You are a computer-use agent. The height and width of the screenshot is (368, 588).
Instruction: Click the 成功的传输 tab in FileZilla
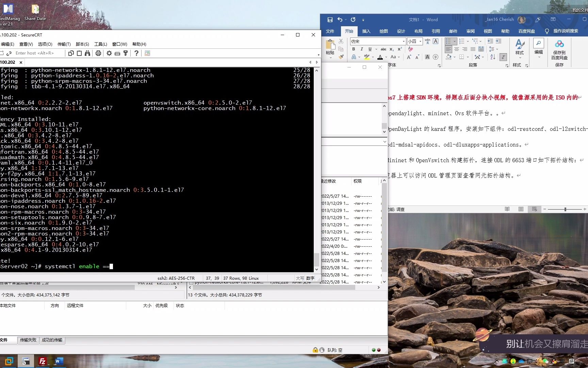(52, 340)
